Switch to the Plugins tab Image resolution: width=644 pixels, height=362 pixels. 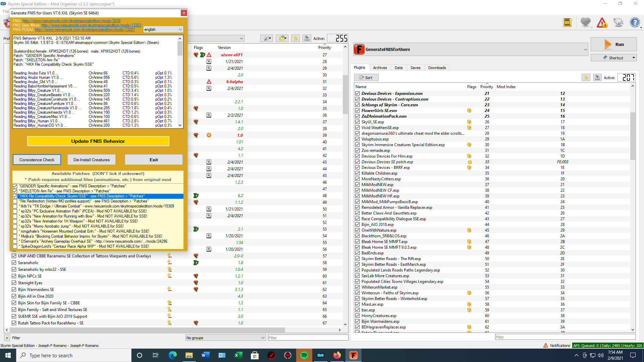(360, 68)
